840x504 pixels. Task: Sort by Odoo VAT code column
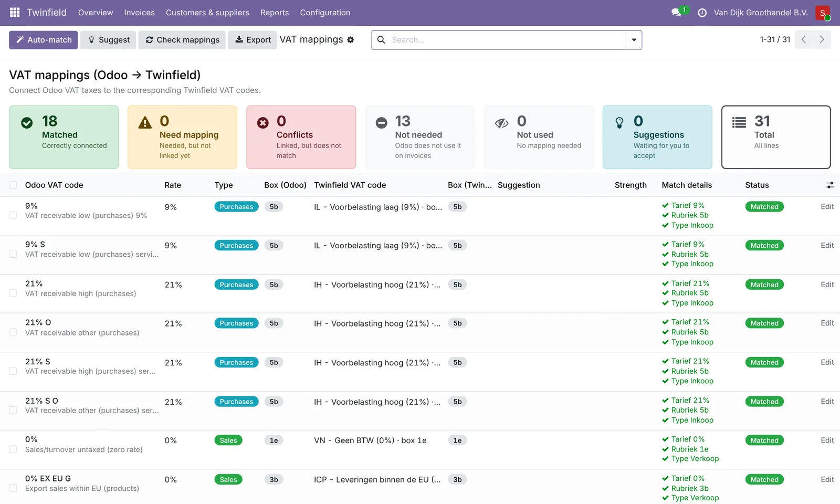[54, 185]
